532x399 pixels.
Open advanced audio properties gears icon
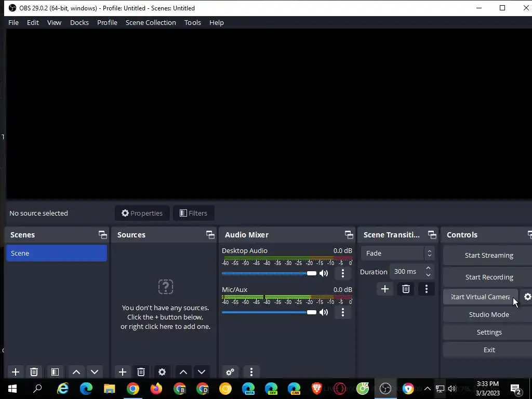[230, 372]
